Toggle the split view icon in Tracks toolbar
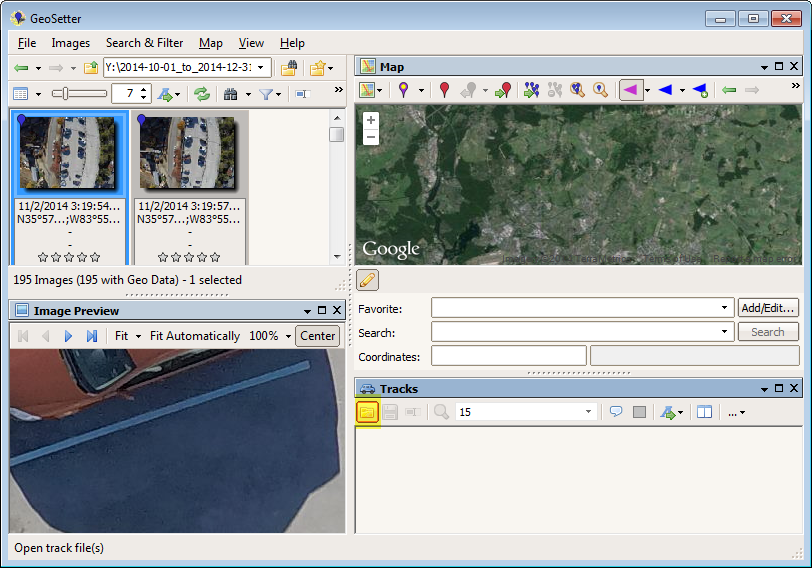 tap(704, 412)
